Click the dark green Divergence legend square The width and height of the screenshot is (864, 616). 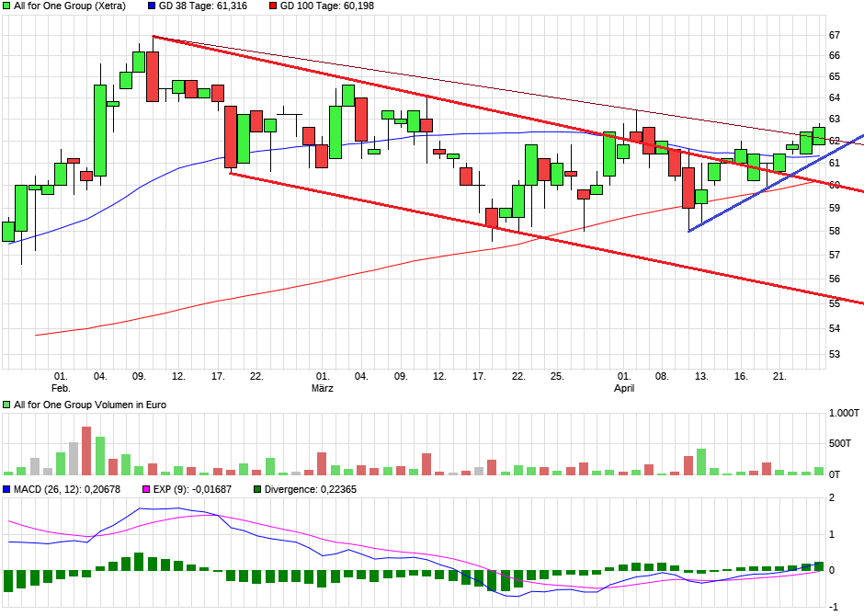258,489
